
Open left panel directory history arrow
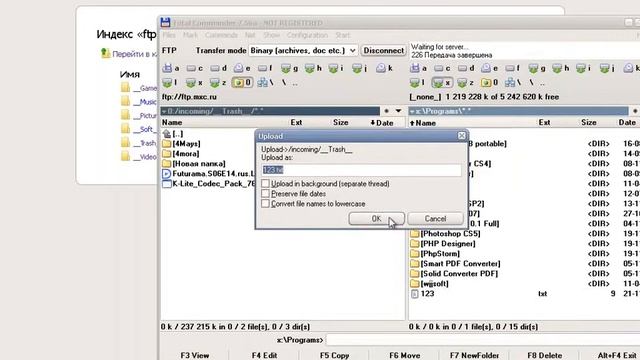398,111
